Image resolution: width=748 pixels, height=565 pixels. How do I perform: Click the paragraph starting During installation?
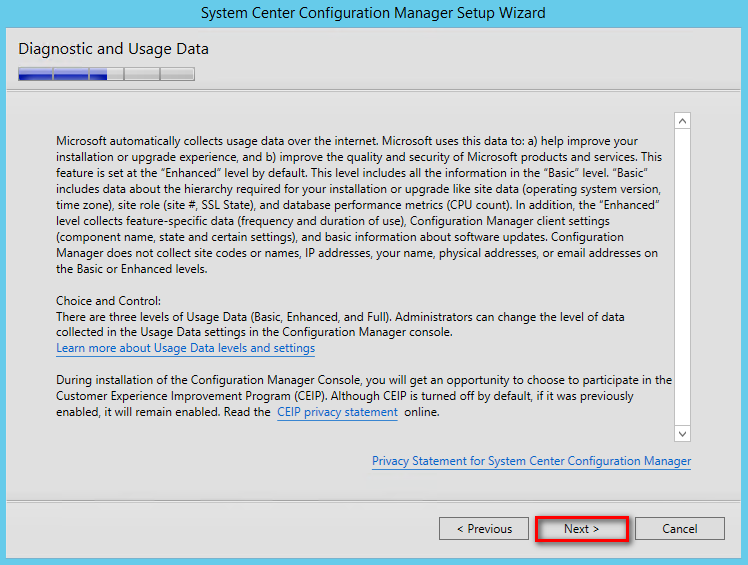(x=364, y=396)
